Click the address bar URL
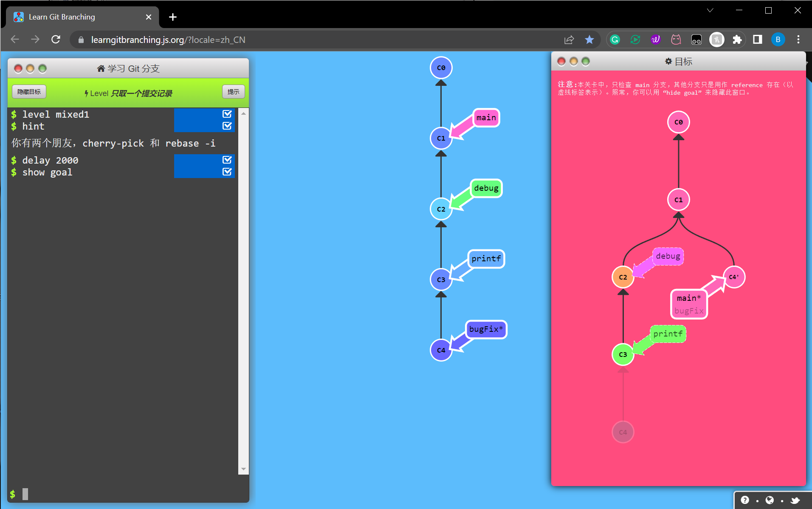Screen dimensions: 812x509 click(168, 40)
